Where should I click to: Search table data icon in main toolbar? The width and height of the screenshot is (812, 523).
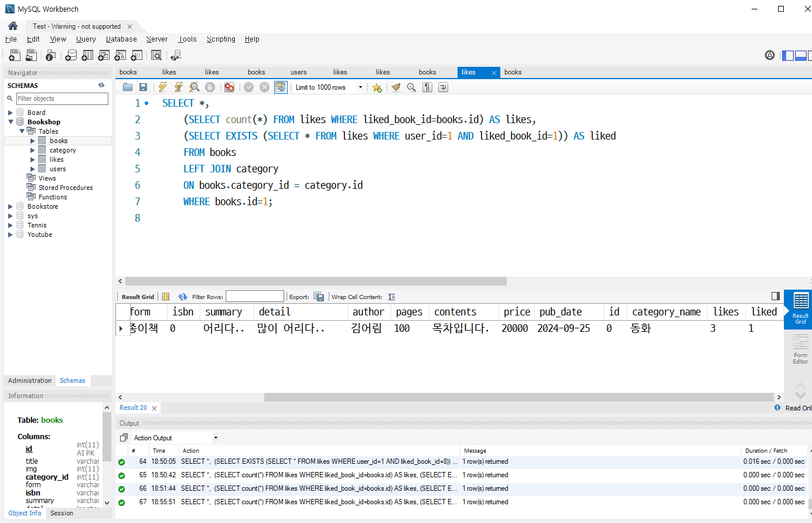[156, 55]
